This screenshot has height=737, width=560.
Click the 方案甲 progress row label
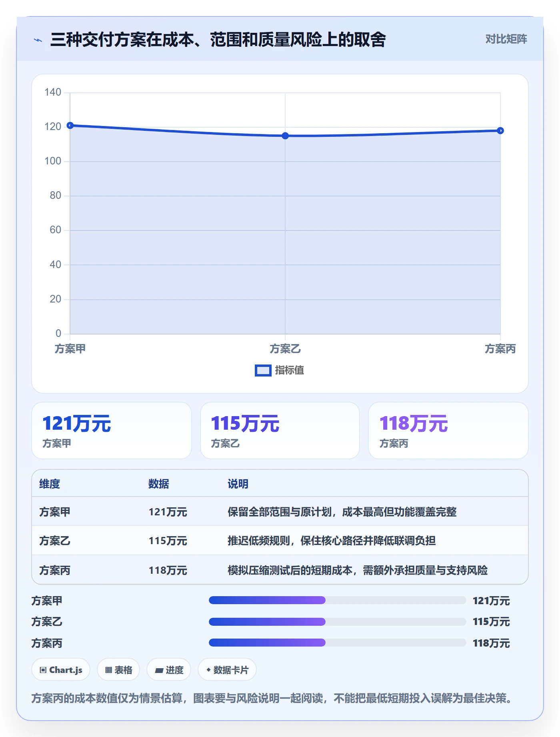(x=47, y=601)
